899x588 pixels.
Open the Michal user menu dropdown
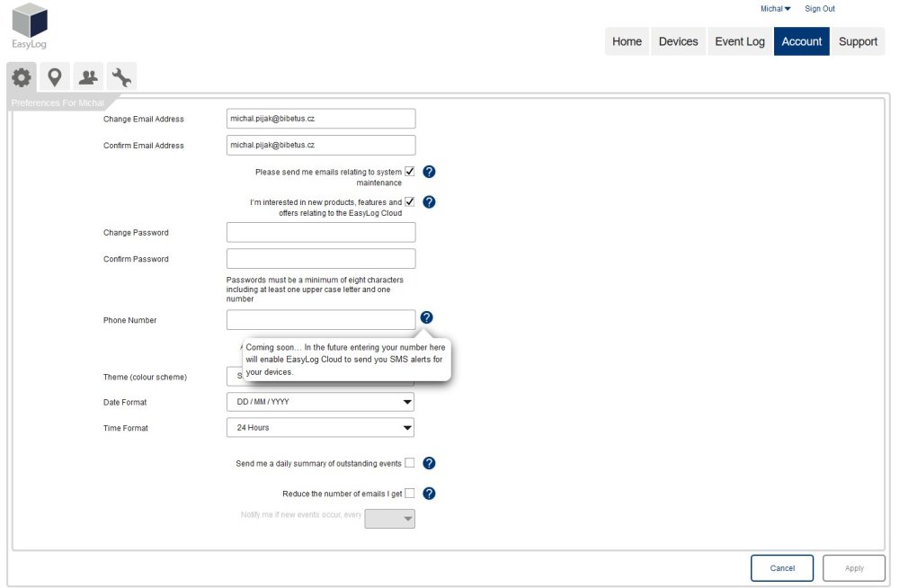pyautogui.click(x=775, y=9)
